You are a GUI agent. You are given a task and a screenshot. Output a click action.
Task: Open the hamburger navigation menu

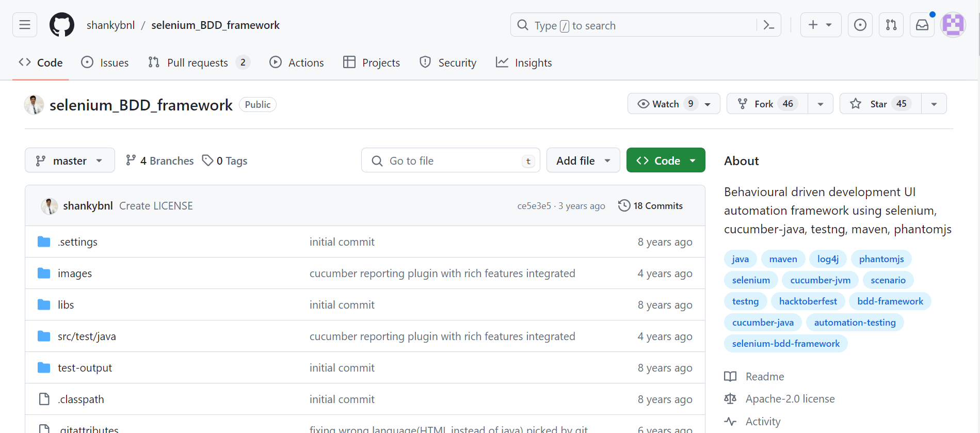pyautogui.click(x=25, y=25)
